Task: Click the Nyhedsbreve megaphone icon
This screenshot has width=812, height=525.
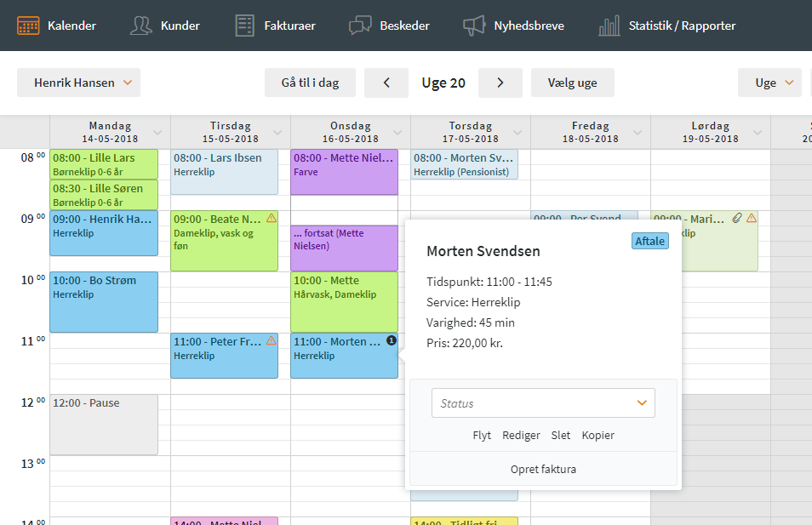Action: pos(474,26)
